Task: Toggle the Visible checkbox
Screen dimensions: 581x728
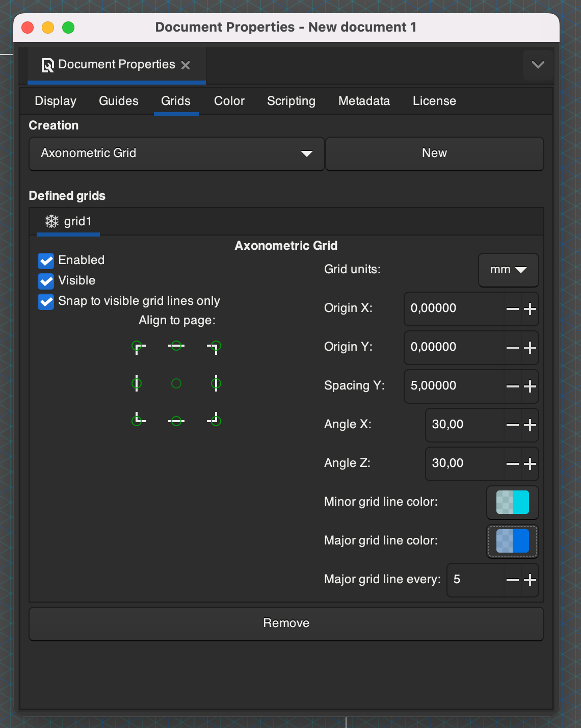Action: (x=46, y=281)
